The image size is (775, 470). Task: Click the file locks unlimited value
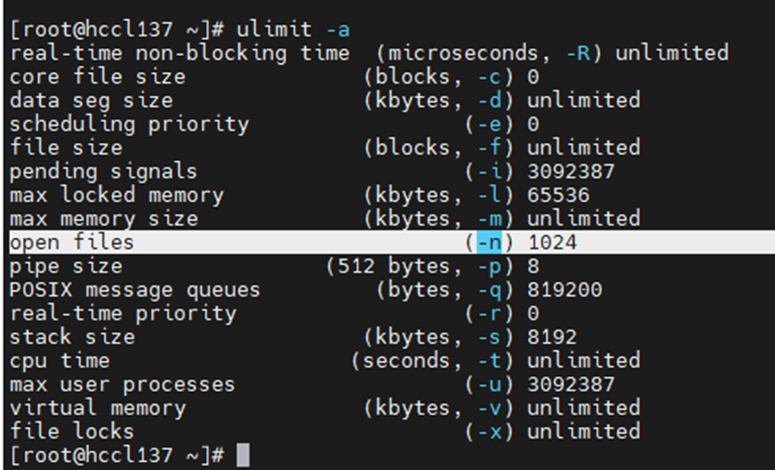coord(584,431)
